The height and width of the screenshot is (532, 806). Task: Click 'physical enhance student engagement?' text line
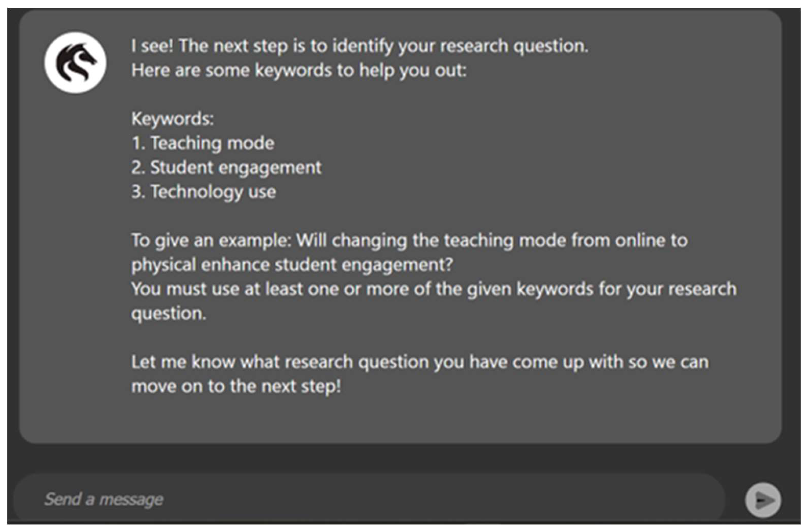click(292, 265)
